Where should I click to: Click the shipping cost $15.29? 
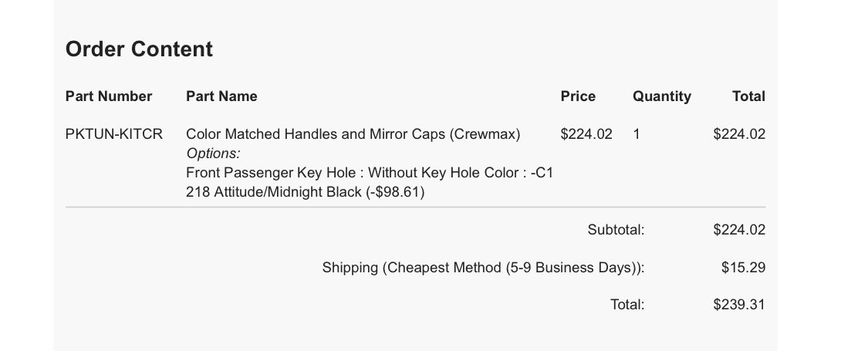(x=743, y=268)
